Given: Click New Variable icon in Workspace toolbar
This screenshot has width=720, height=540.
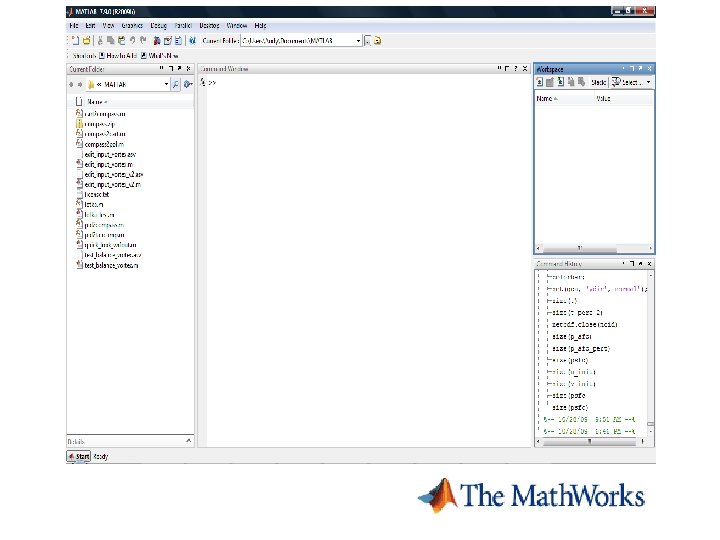Looking at the screenshot, I should click(x=540, y=82).
